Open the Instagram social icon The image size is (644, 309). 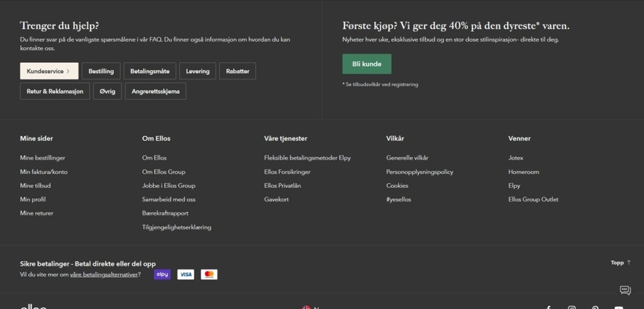coord(572,308)
